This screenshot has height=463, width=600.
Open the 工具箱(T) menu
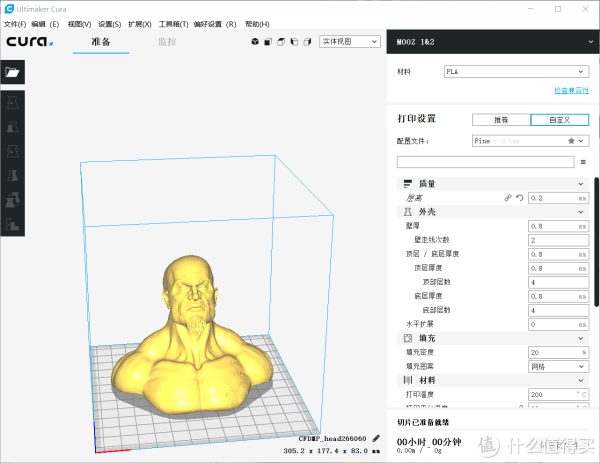173,24
